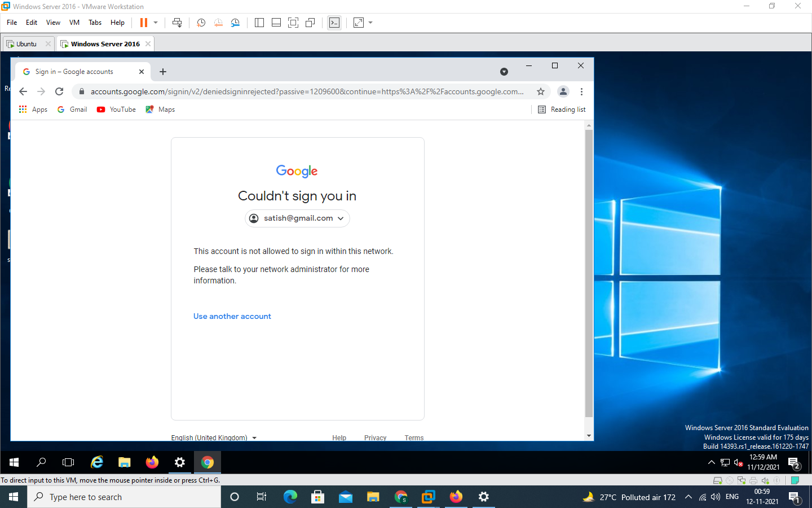Open Microsoft Edge on host taskbar
Viewport: 812px width, 508px height.
click(290, 497)
